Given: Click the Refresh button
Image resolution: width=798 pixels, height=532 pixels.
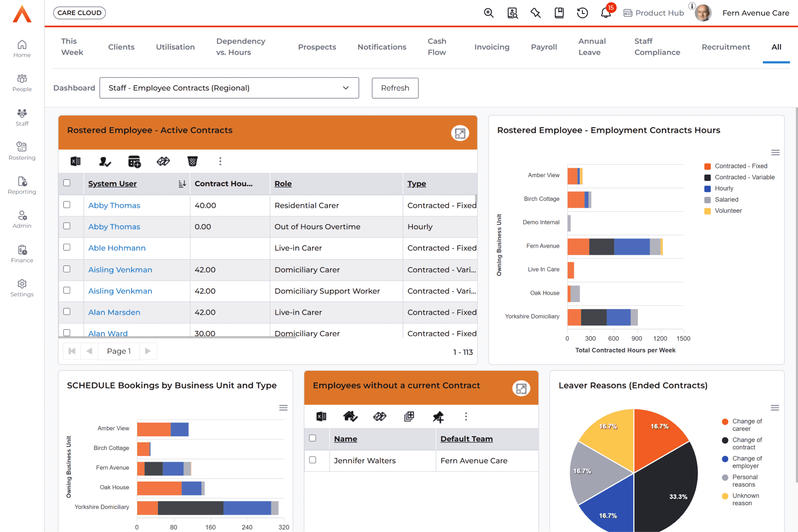Looking at the screenshot, I should [x=395, y=88].
